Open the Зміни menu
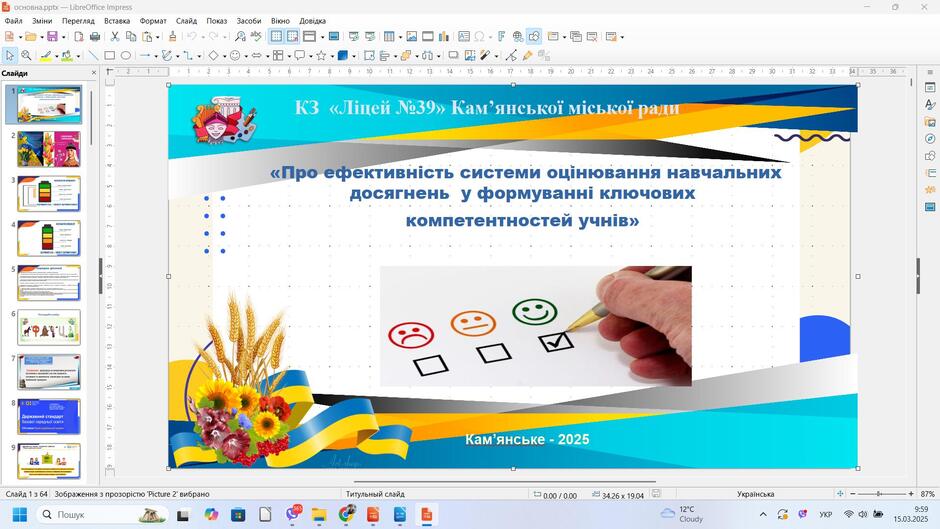940x529 pixels. (42, 20)
